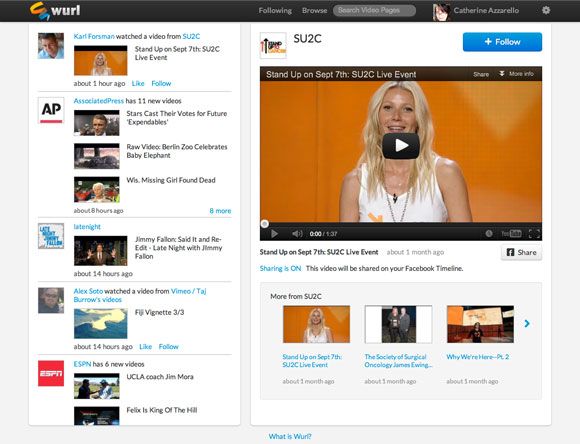580x444 pixels.
Task: Open Wis. Missing Girl Found Dead thumbnail
Action: (97, 189)
